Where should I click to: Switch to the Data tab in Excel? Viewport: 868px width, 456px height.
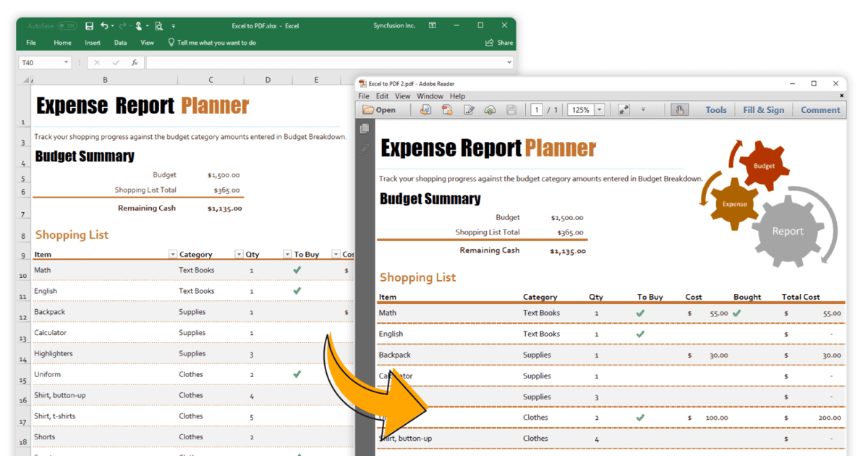(x=120, y=43)
